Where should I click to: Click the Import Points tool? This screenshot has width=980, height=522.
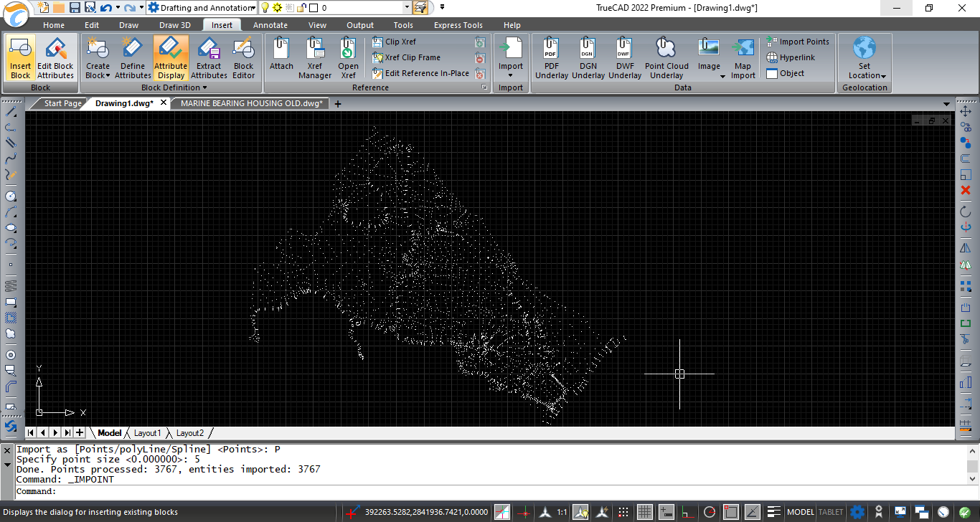click(x=797, y=42)
